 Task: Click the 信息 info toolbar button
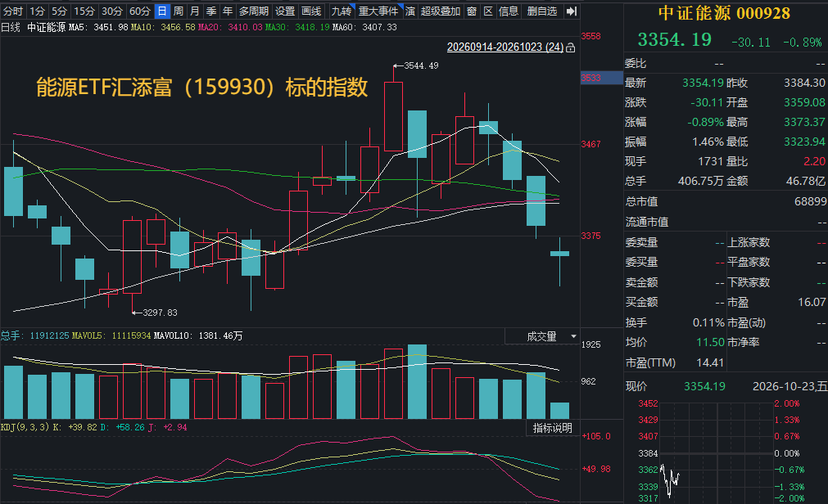pyautogui.click(x=509, y=11)
